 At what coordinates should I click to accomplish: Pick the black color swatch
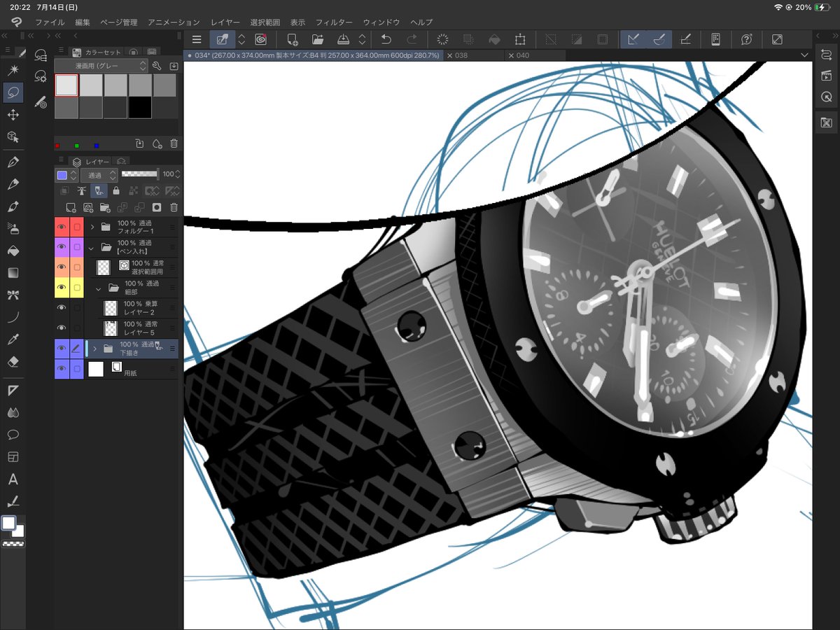140,108
